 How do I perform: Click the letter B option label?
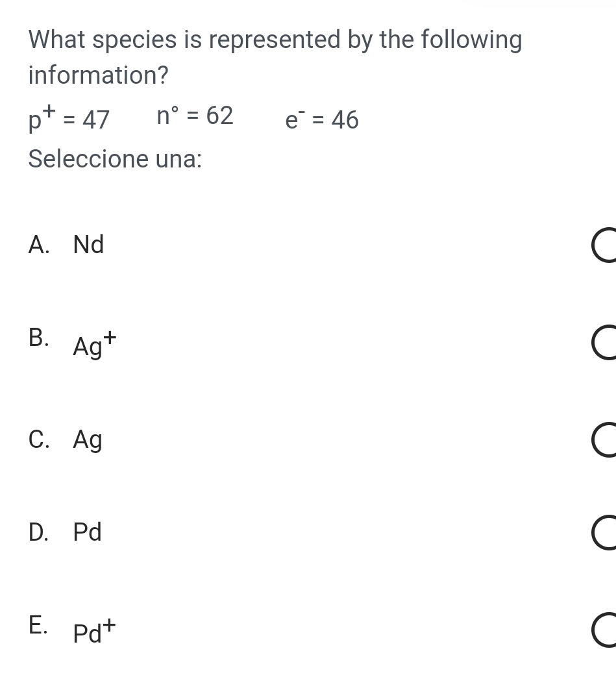(39, 338)
